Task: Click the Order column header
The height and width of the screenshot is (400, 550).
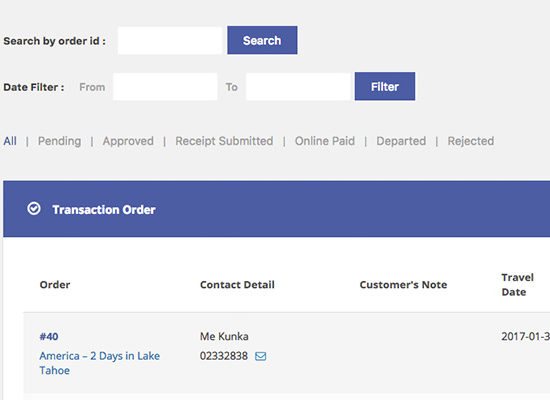Action: pyautogui.click(x=55, y=285)
